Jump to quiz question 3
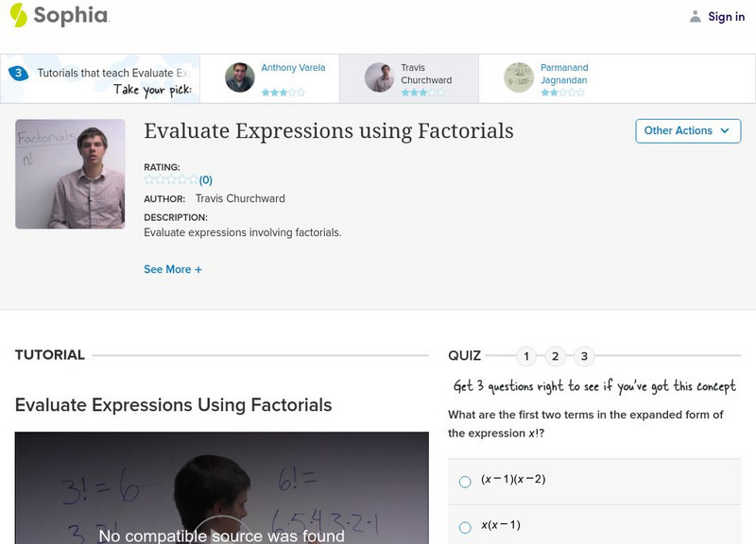Image resolution: width=756 pixels, height=544 pixels. [585, 356]
